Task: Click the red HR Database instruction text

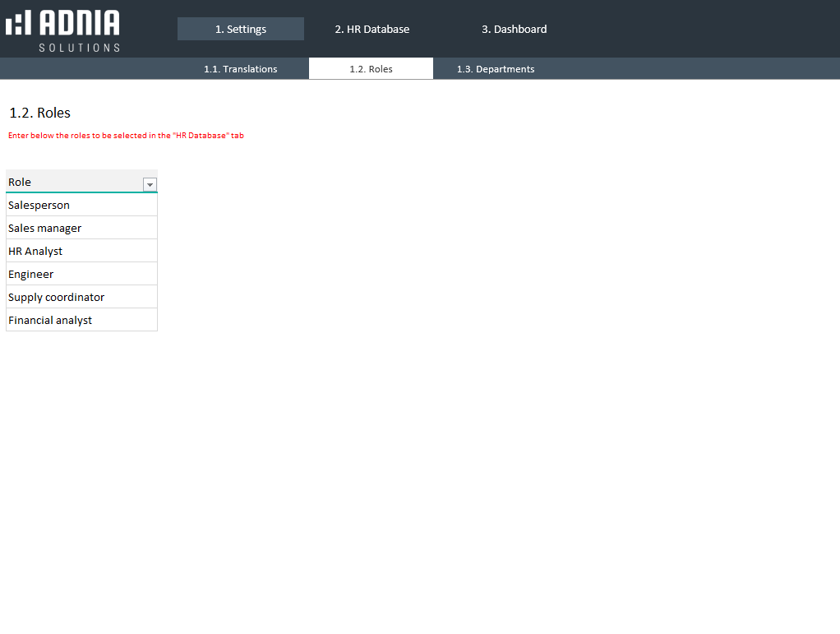Action: (126, 136)
